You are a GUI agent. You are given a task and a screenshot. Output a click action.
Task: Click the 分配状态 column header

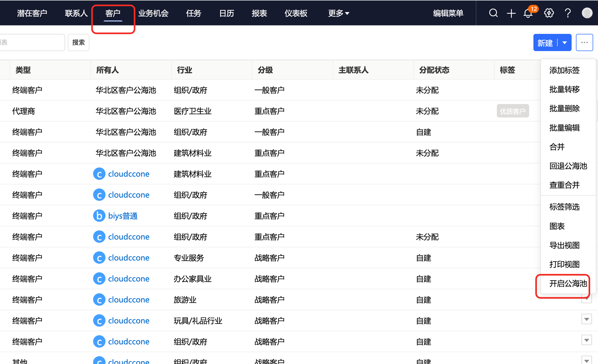click(434, 70)
